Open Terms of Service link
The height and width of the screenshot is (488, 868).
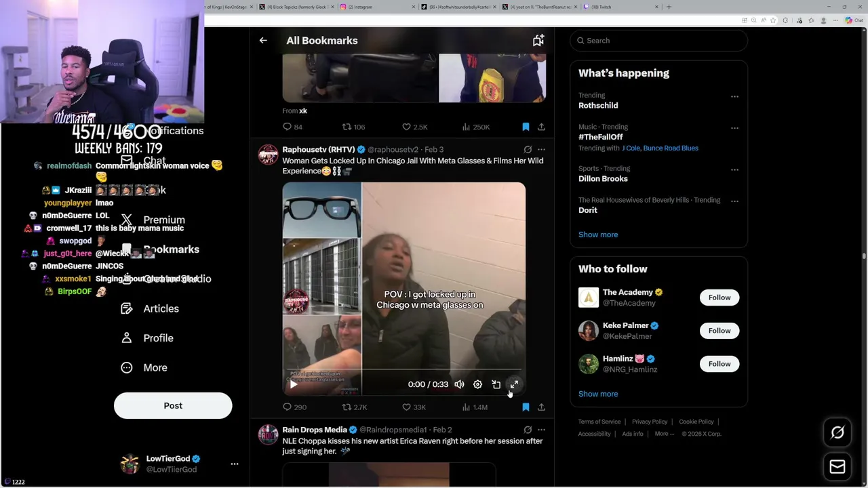point(599,422)
